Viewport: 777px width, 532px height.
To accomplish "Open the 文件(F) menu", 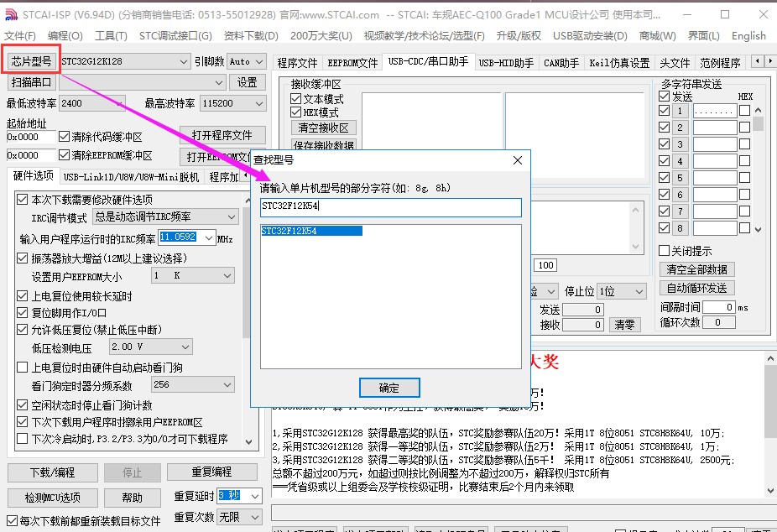I will [20, 36].
